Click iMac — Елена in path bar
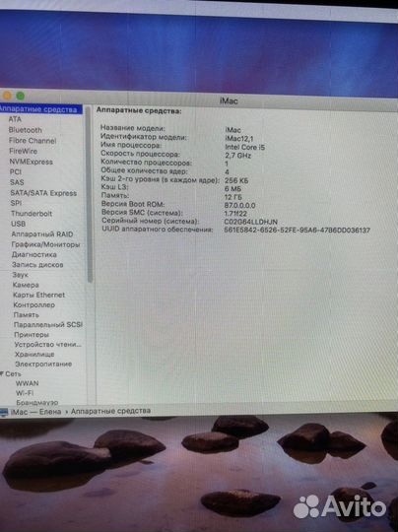Image resolution: width=398 pixels, height=532 pixels. click(x=36, y=412)
